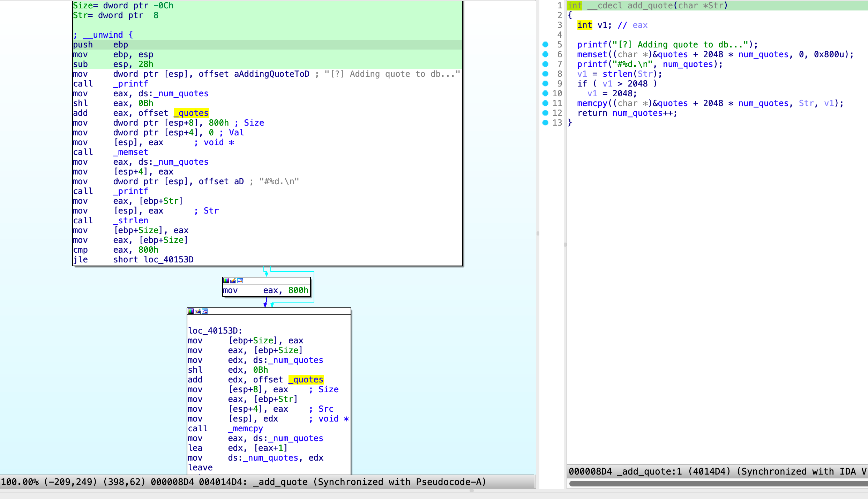Toggle breakpoint dot on pseudocode line 10
The image size is (868, 499).
[545, 94]
